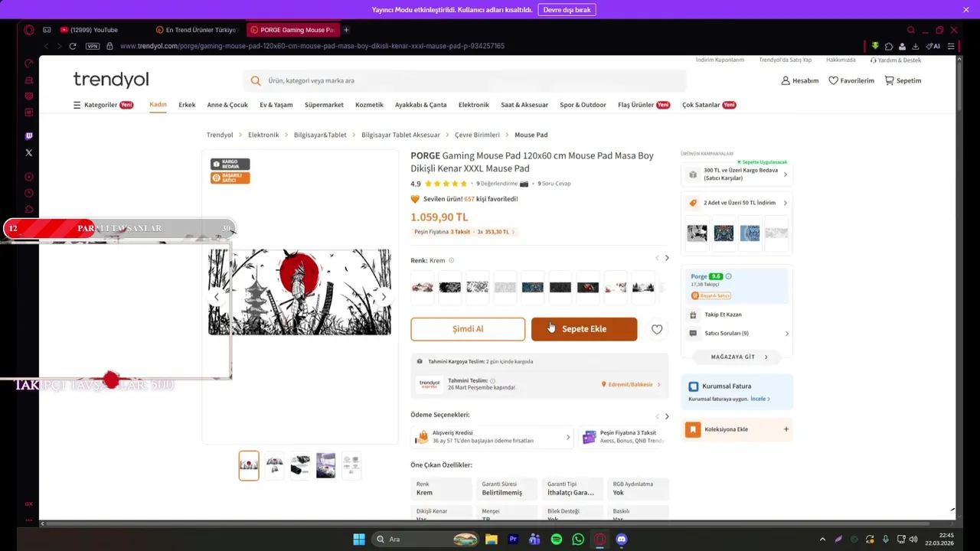980x551 pixels.
Task: Open Sepetim shopping cart
Action: (x=903, y=80)
